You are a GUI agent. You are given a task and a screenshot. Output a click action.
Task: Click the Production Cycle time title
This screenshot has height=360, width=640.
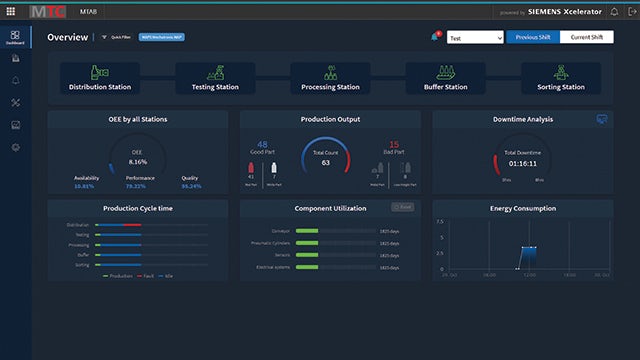tap(138, 208)
